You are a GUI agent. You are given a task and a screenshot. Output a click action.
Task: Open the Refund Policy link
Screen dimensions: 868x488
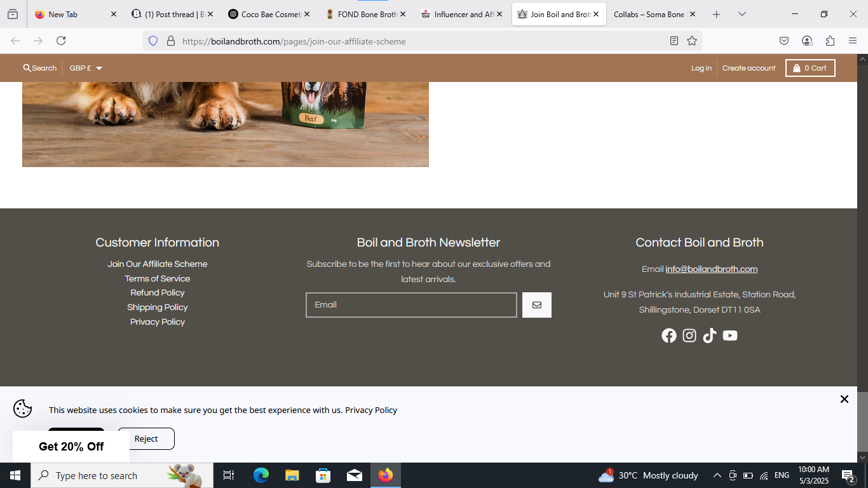[x=158, y=293]
